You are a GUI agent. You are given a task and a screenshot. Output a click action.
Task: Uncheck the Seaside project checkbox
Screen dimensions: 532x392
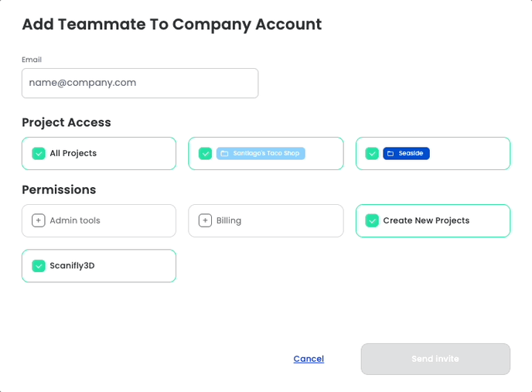coord(372,153)
